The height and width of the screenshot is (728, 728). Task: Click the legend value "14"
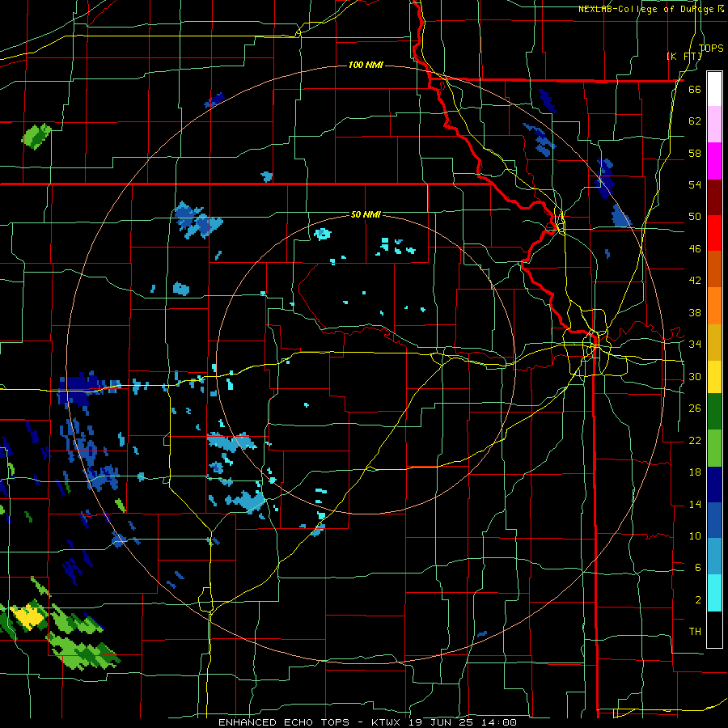point(695,504)
